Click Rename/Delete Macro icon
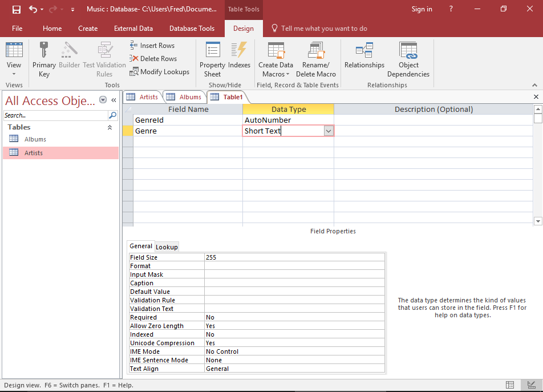543x392 pixels. [x=315, y=50]
